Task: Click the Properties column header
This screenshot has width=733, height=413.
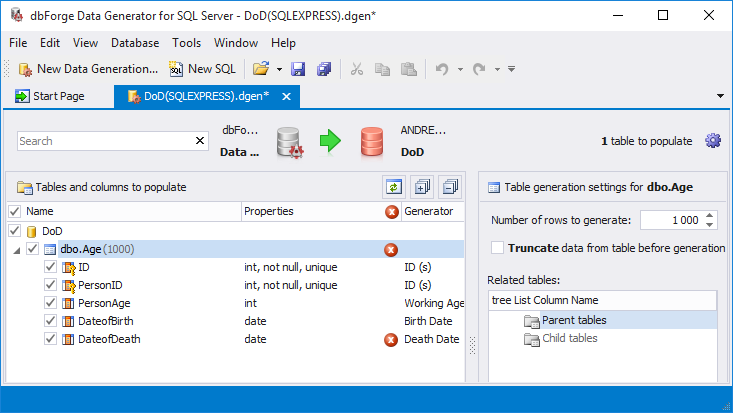Action: click(312, 211)
